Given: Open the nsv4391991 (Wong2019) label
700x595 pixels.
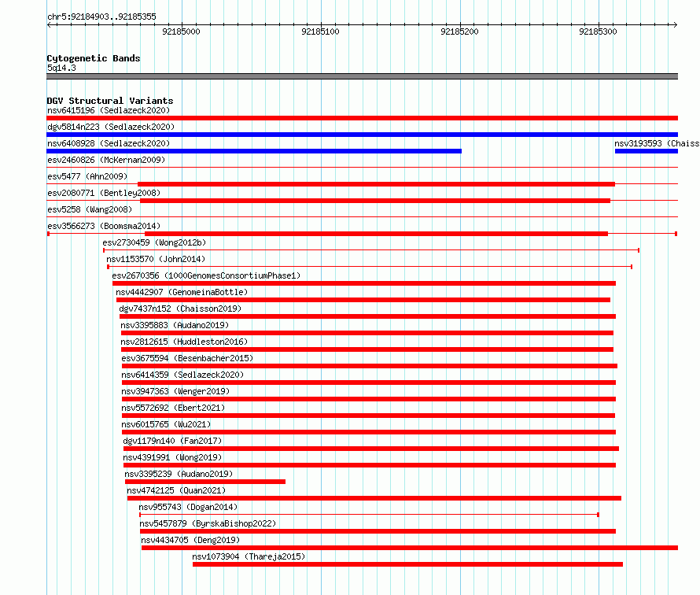Looking at the screenshot, I should point(172,457).
